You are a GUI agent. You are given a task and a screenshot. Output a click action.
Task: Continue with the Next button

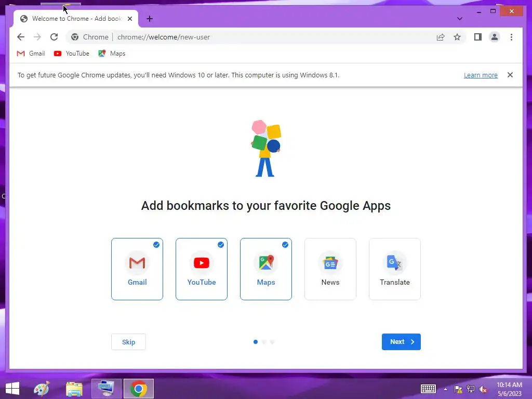401,342
